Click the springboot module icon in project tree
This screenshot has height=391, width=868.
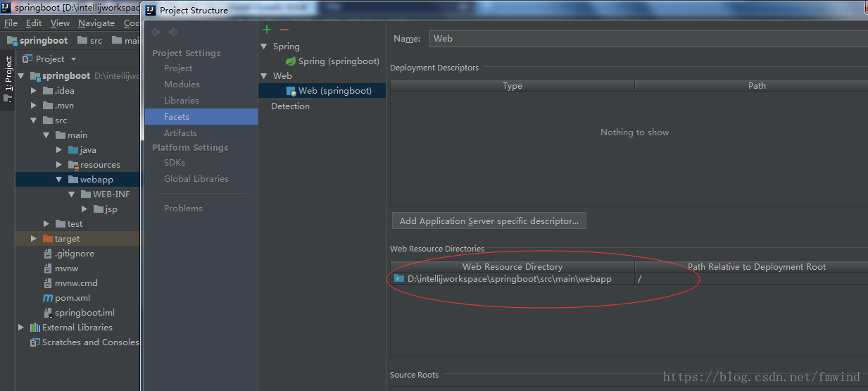35,76
